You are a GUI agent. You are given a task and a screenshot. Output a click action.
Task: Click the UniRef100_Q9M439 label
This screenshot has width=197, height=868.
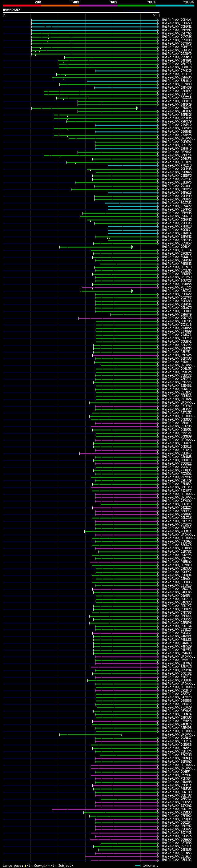click(176, 88)
